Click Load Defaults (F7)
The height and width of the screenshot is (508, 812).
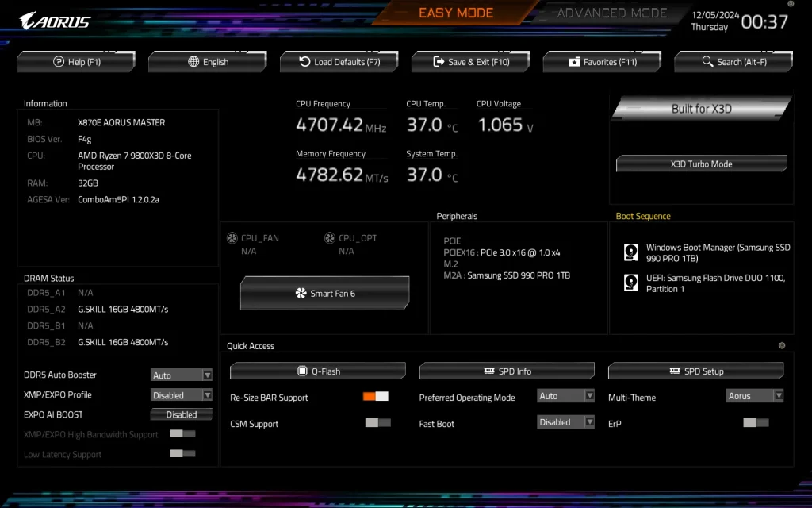click(x=339, y=61)
